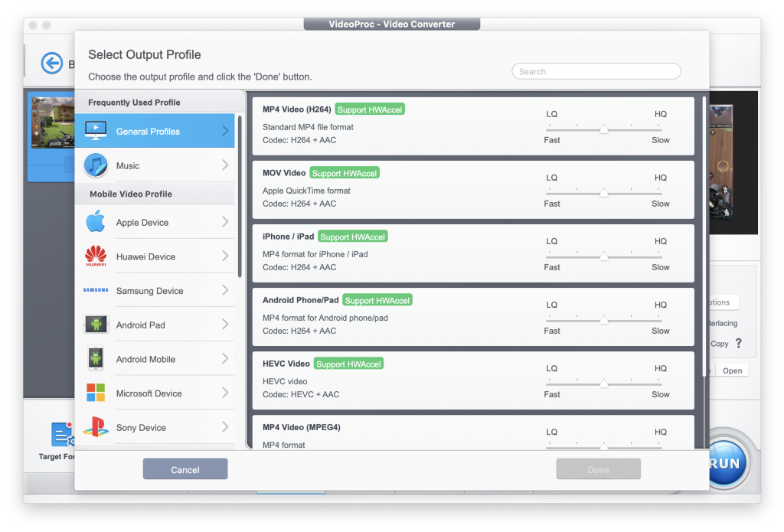Expand General Profiles chevron
The height and width of the screenshot is (532, 784).
(225, 131)
